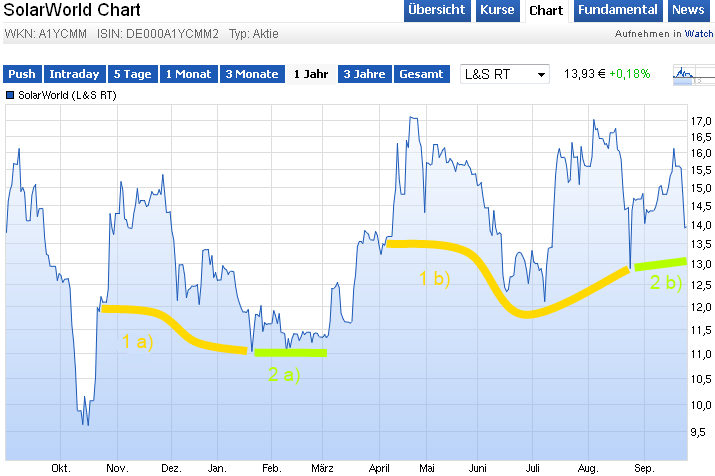The height and width of the screenshot is (476, 715).
Task: Click the Typ: Aktie label
Action: [x=254, y=34]
